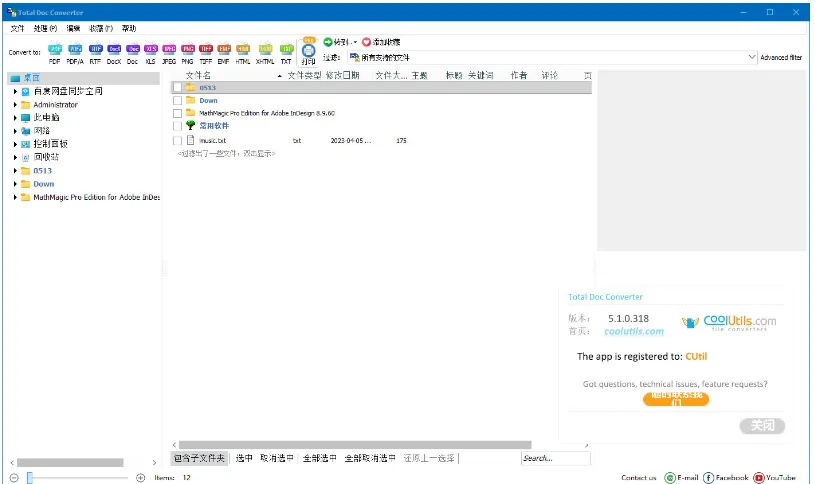The image size is (815, 484).
Task: Open the 帮助 menu
Action: coord(129,28)
